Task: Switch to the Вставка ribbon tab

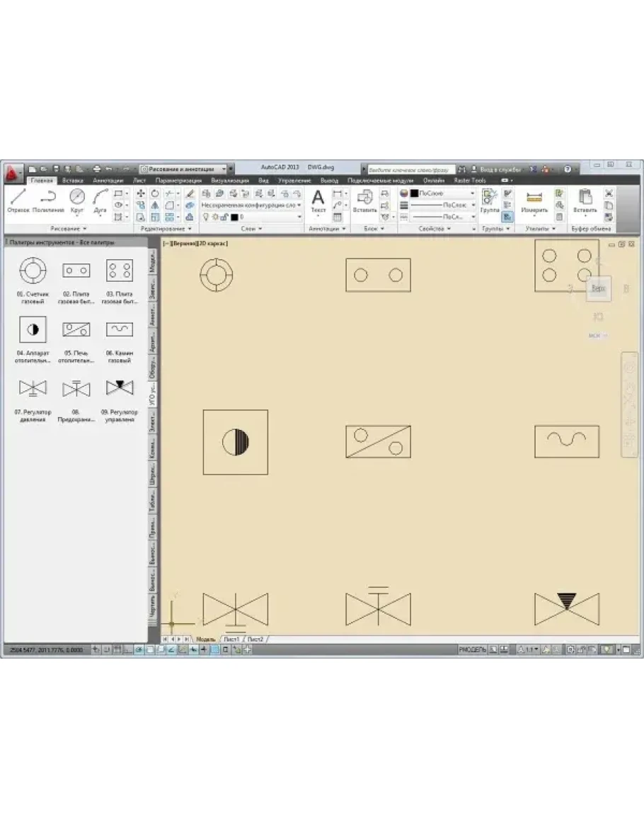Action: [72, 181]
